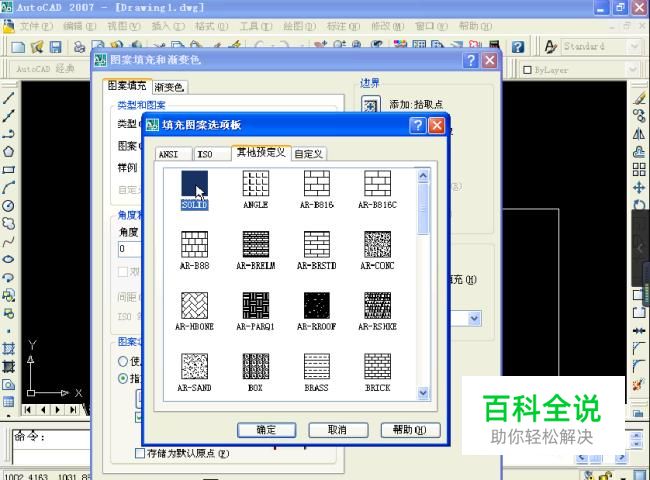Select the AR-RROOF roof pattern
The width and height of the screenshot is (650, 480).
coord(317,305)
